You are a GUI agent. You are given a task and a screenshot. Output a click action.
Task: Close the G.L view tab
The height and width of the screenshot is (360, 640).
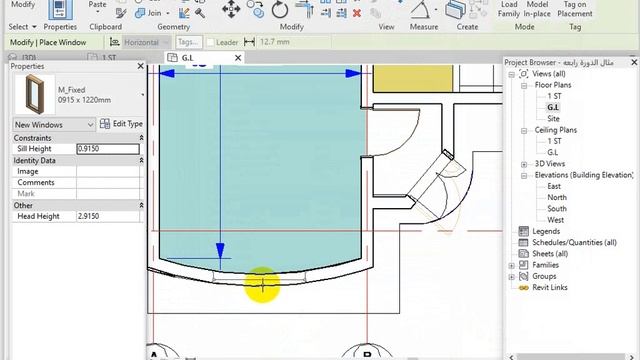[x=238, y=58]
